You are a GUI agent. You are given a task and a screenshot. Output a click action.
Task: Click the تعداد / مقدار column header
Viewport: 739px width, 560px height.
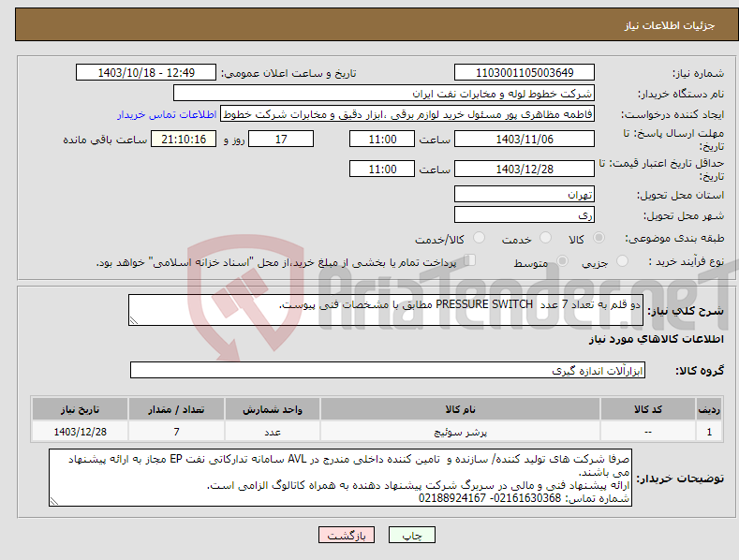[176, 409]
